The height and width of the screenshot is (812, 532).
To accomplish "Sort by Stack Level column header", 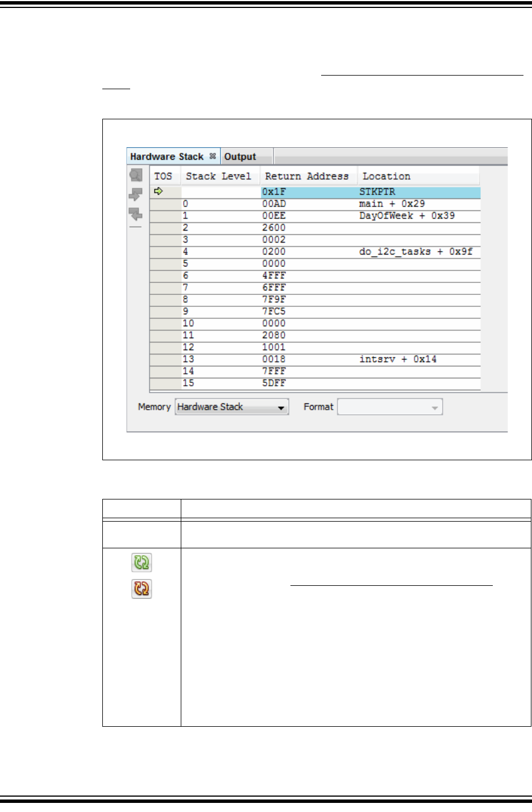I will (221, 176).
